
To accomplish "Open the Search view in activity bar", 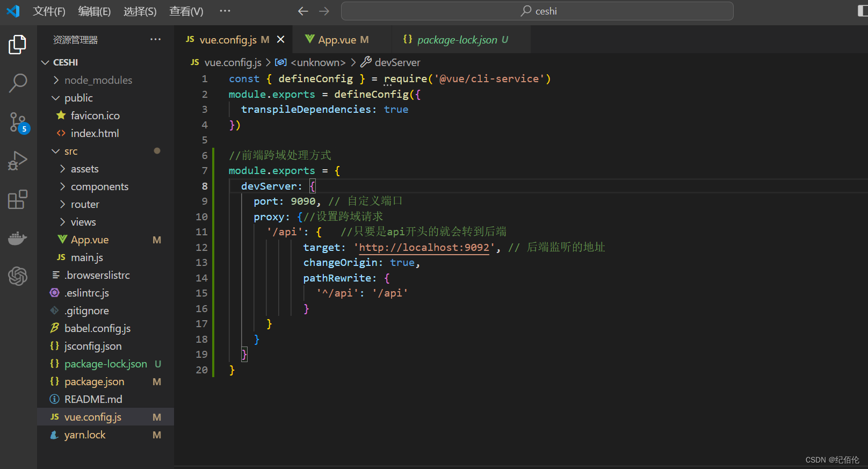I will point(18,83).
